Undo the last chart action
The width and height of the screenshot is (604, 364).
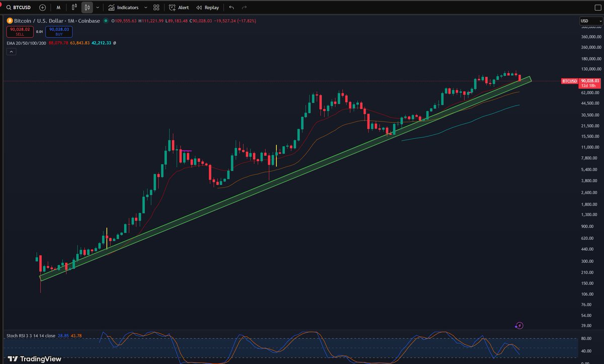coord(231,7)
